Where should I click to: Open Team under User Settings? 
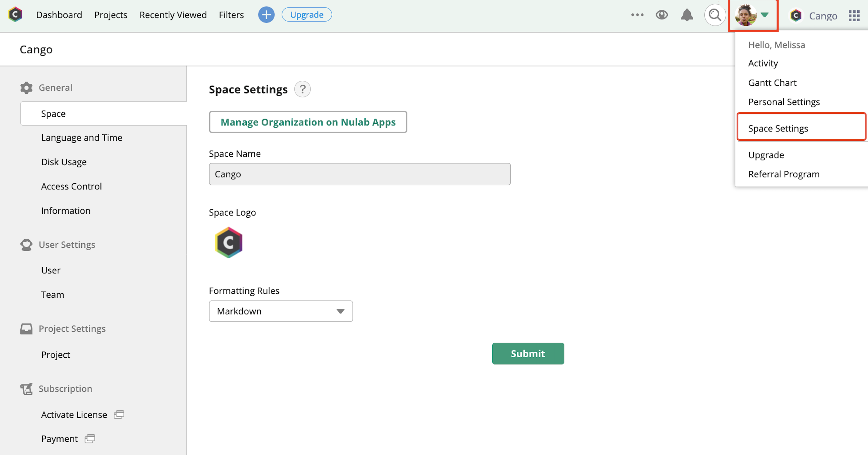pyautogui.click(x=52, y=295)
